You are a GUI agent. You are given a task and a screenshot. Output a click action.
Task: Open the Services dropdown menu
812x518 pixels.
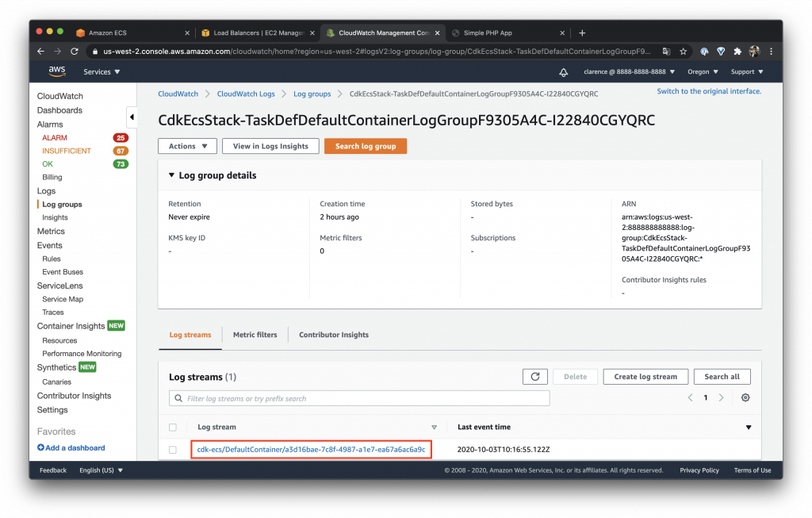[101, 72]
